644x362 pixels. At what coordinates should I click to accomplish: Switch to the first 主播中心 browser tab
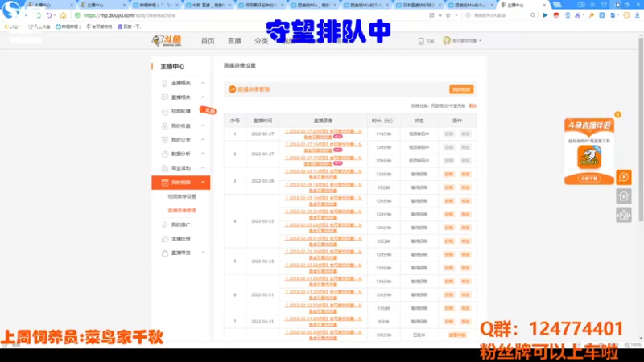coord(49,5)
